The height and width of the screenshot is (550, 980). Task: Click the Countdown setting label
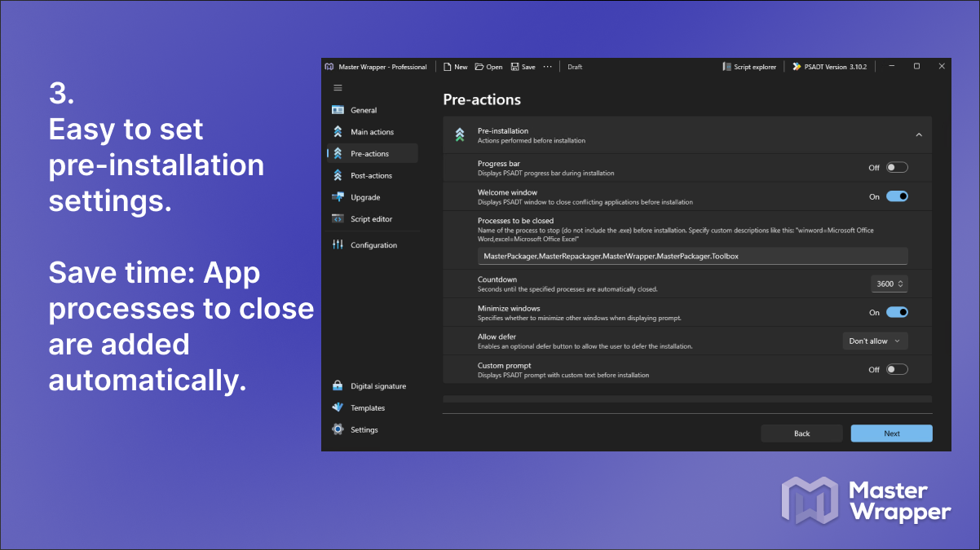pyautogui.click(x=497, y=279)
